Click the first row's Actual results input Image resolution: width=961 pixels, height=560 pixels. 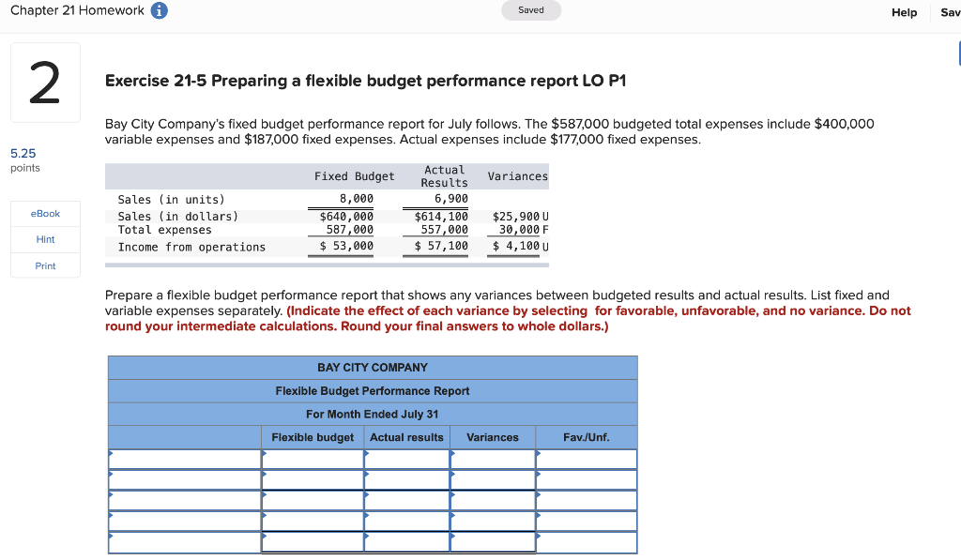point(407,459)
